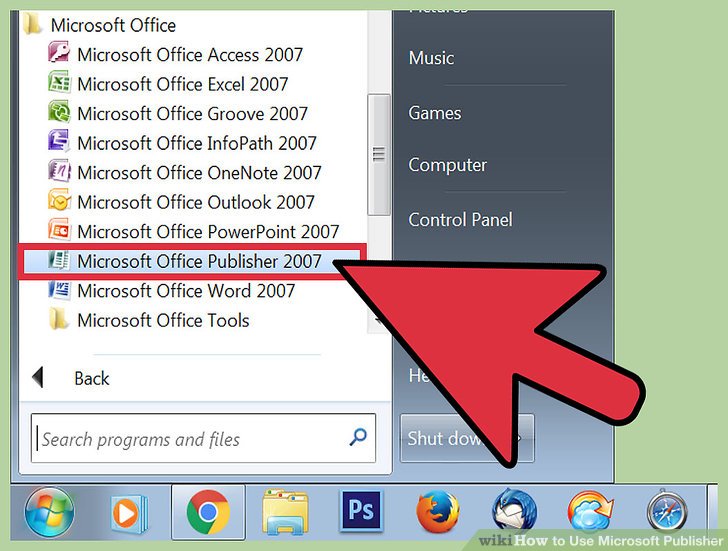Click the Access 2007 program icon
This screenshot has height=551, width=728.
pyautogui.click(x=59, y=53)
